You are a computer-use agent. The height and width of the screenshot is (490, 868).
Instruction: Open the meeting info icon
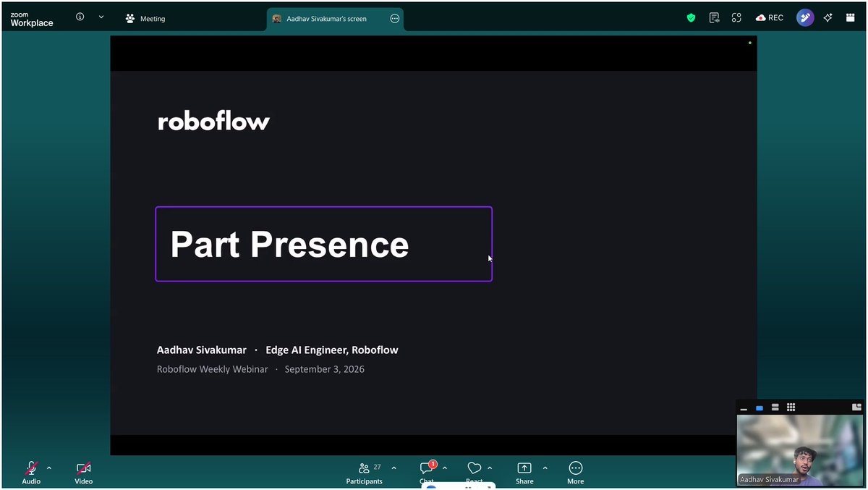click(x=80, y=17)
